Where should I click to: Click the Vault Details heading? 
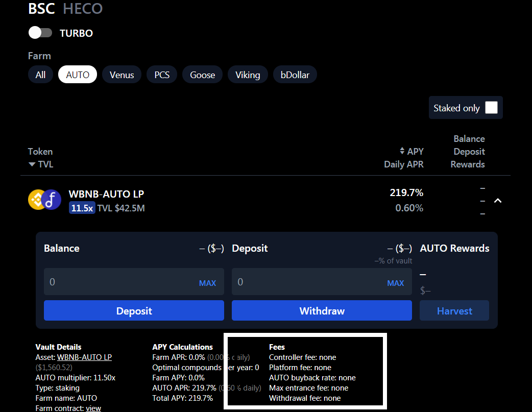(58, 347)
